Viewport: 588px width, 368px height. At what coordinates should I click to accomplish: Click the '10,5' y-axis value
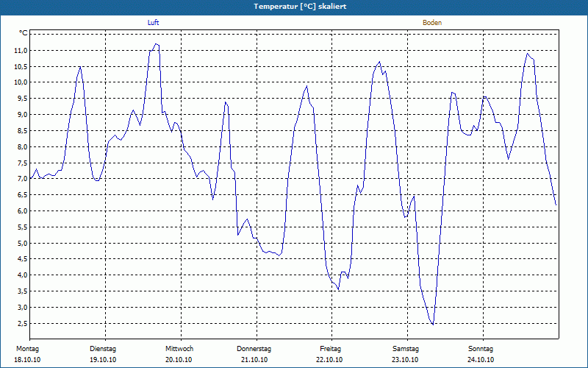21,66
